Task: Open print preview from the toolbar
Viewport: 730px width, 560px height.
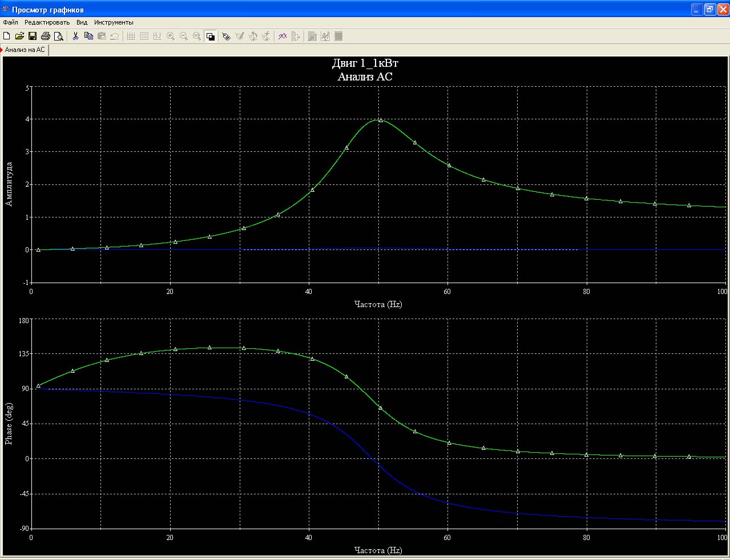Action: point(58,37)
